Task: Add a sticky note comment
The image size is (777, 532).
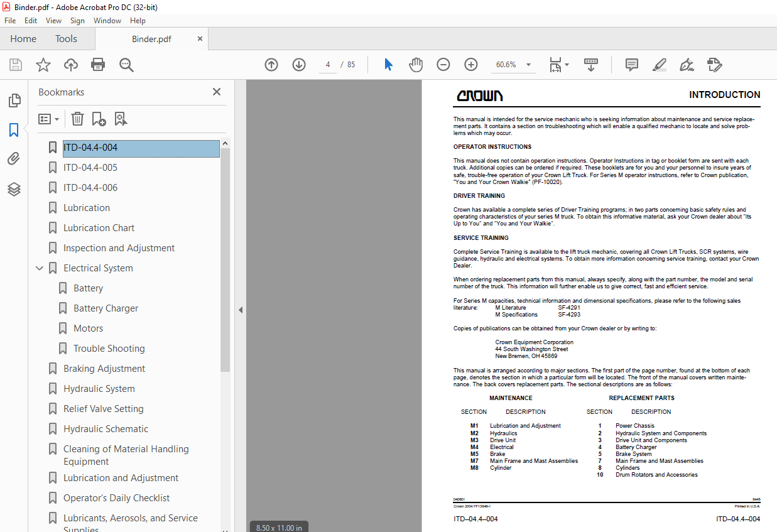Action: coord(632,65)
